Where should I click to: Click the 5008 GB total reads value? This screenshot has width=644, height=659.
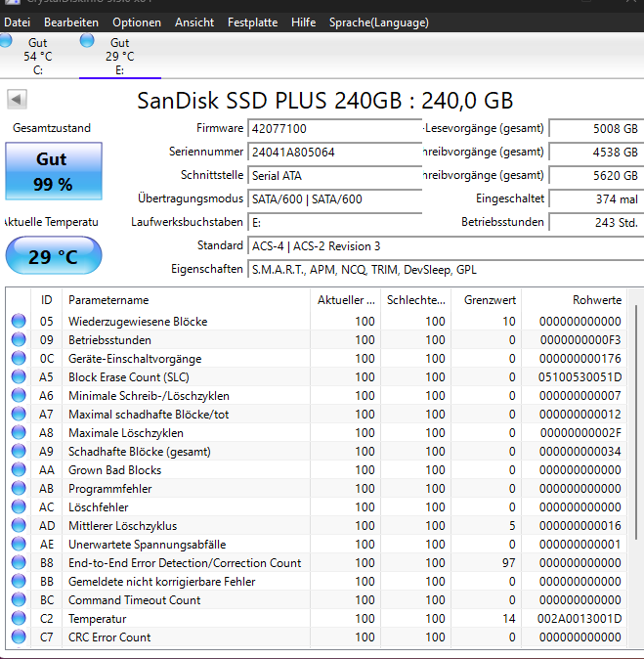(596, 129)
